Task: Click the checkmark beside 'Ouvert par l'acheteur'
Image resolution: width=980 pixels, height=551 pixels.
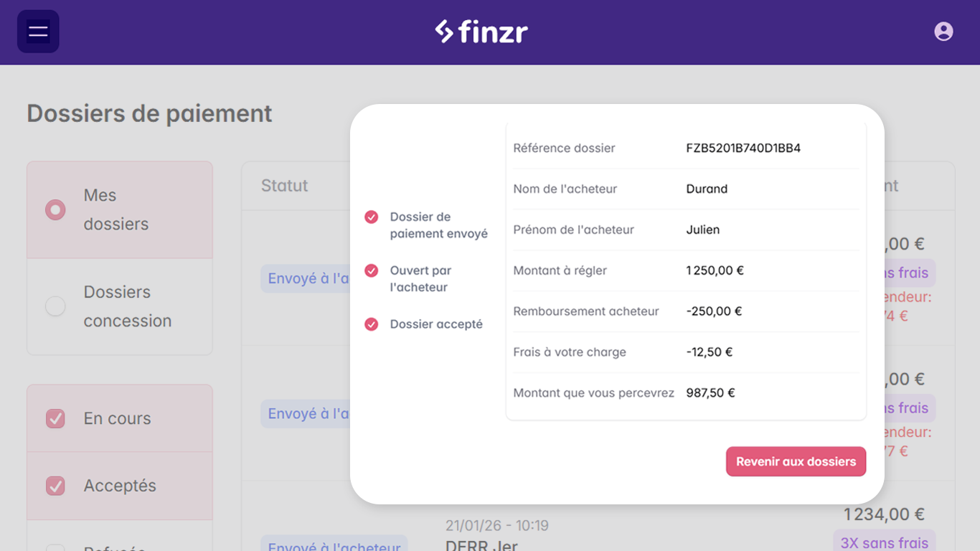Action: [371, 270]
